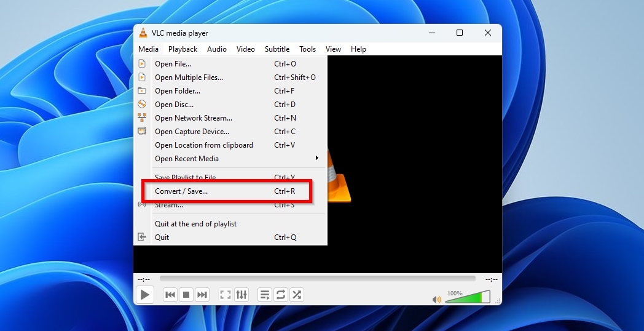Click the playback seek bar
644x331 pixels.
318,279
